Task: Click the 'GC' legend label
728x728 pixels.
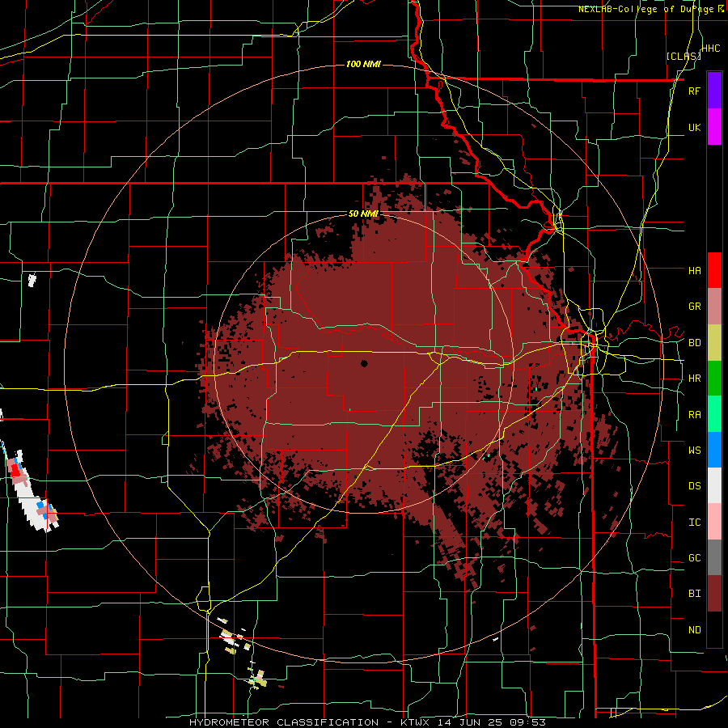Action: coord(694,558)
